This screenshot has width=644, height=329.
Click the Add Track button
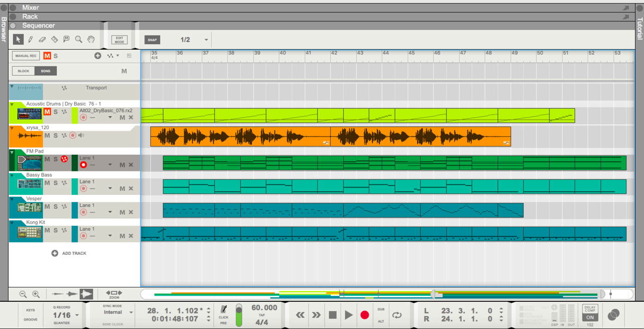(69, 253)
